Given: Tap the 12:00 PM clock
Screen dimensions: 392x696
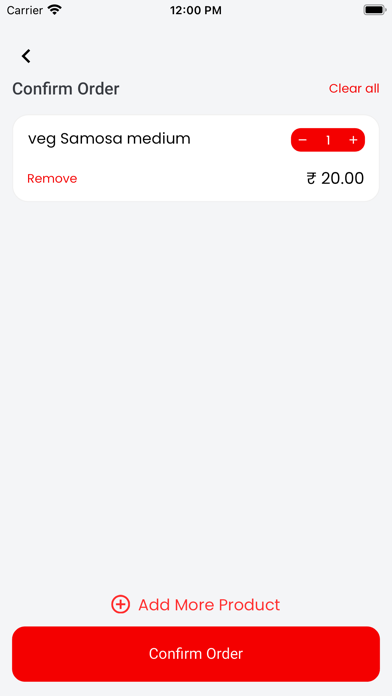Looking at the screenshot, I should 196,10.
